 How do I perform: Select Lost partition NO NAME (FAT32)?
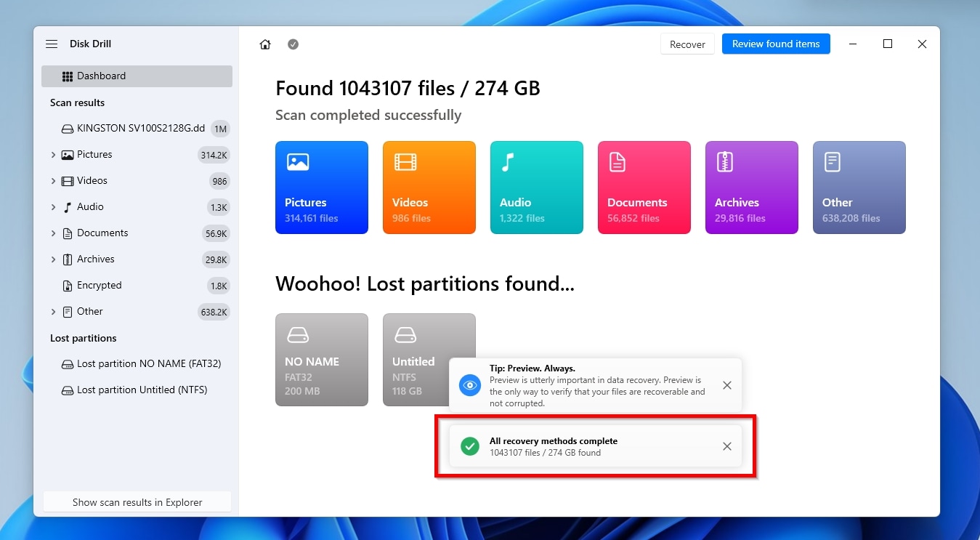[x=137, y=364]
